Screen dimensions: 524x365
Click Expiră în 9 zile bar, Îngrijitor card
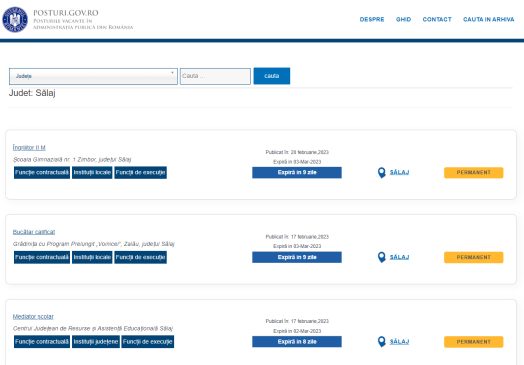pyautogui.click(x=297, y=172)
